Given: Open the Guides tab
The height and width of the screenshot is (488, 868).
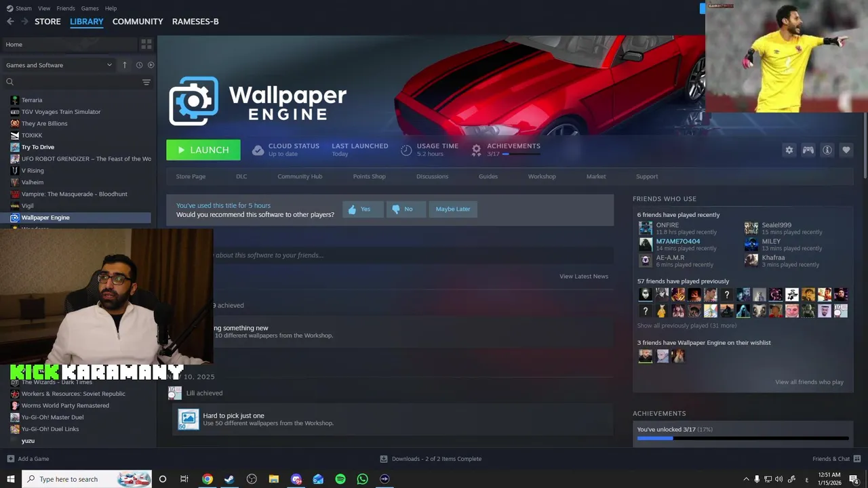Looking at the screenshot, I should tap(488, 176).
